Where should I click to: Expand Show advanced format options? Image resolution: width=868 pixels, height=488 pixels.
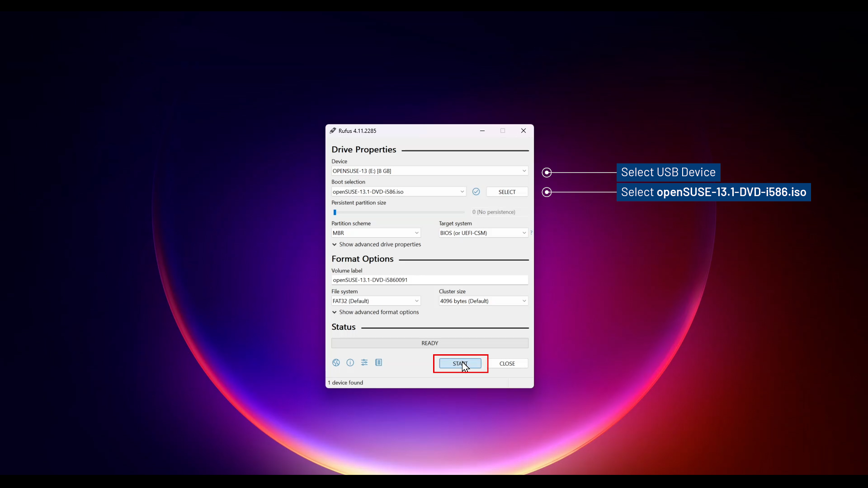tap(375, 312)
